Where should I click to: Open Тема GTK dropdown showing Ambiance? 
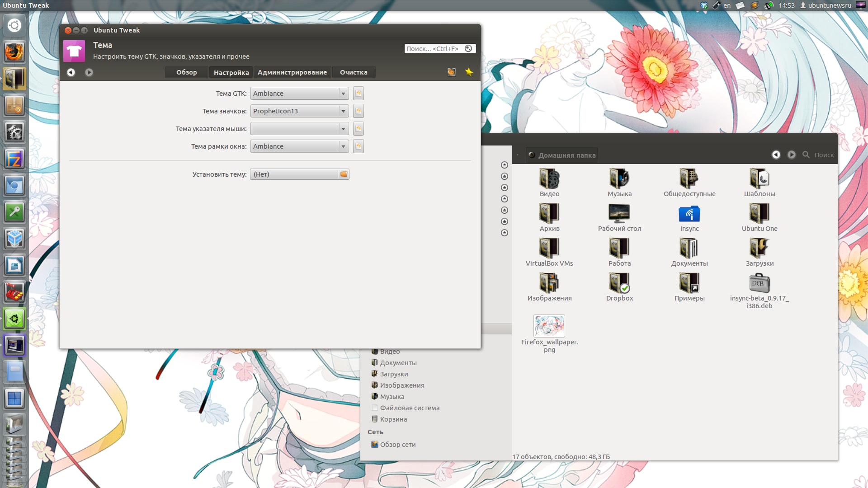pyautogui.click(x=299, y=94)
